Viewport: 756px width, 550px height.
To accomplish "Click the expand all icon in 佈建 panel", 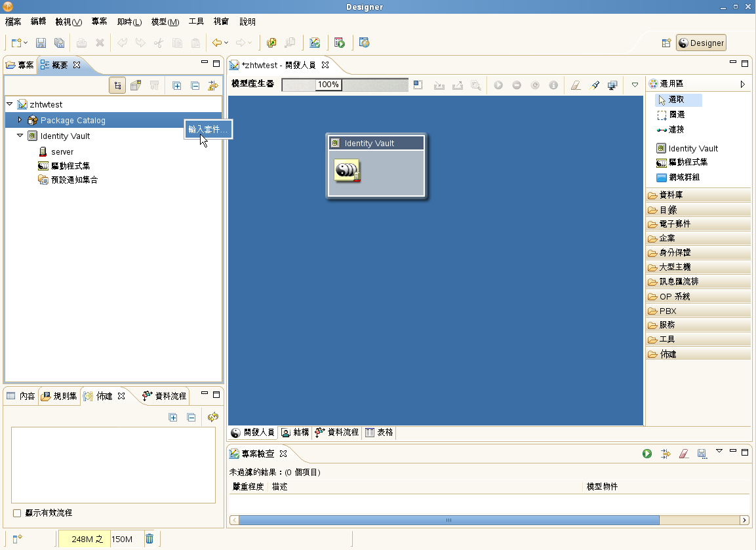I will point(173,418).
